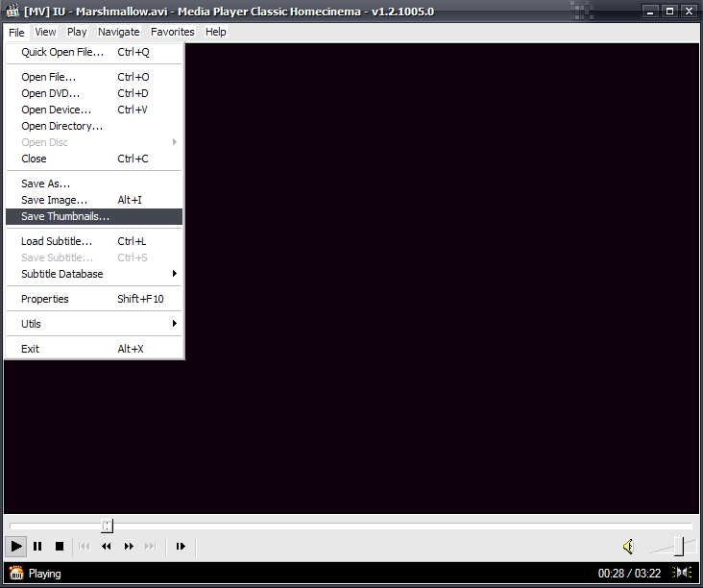Image resolution: width=703 pixels, height=588 pixels.
Task: Open the File menu
Action: point(16,33)
